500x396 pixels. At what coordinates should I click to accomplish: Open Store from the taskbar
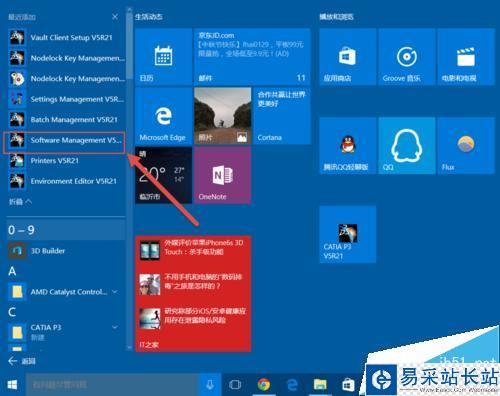pyautogui.click(x=348, y=385)
